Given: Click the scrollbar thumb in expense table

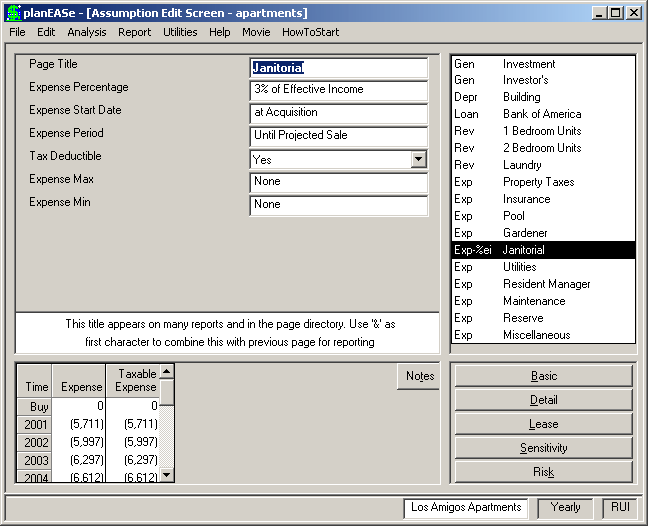Looking at the screenshot, I should [x=167, y=392].
